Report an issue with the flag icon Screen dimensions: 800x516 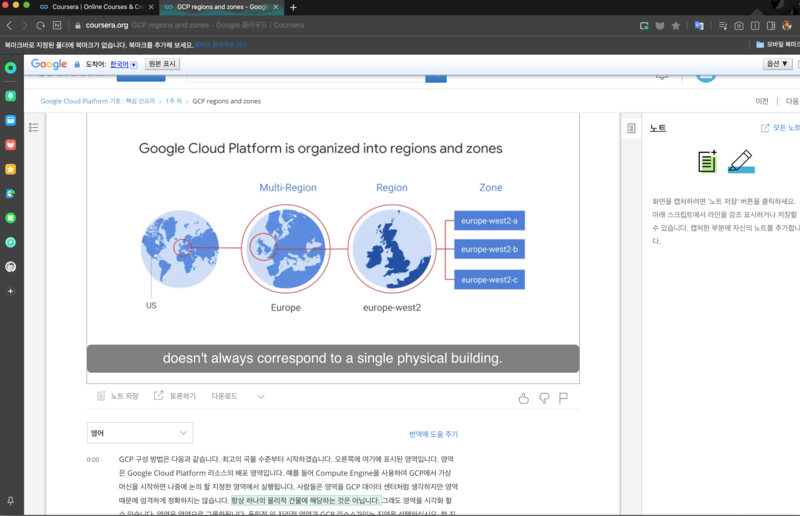pos(563,398)
